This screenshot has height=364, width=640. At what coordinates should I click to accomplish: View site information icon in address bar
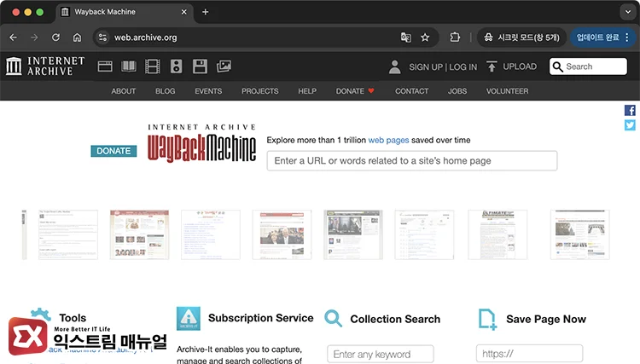pyautogui.click(x=102, y=38)
